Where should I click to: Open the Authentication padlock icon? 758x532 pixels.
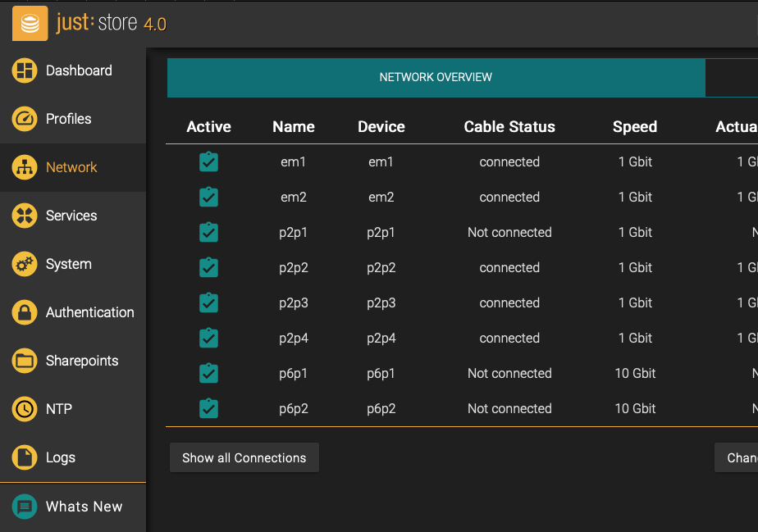(25, 312)
